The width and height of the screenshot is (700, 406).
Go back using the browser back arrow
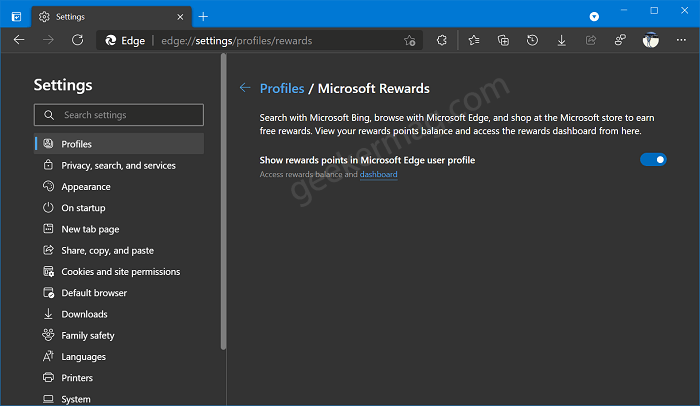[x=19, y=40]
